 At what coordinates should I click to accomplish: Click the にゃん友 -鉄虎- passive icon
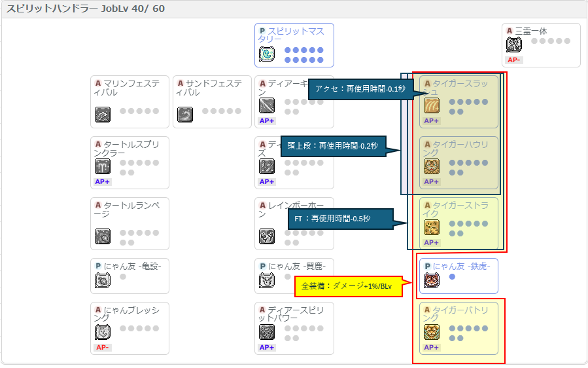[432, 280]
